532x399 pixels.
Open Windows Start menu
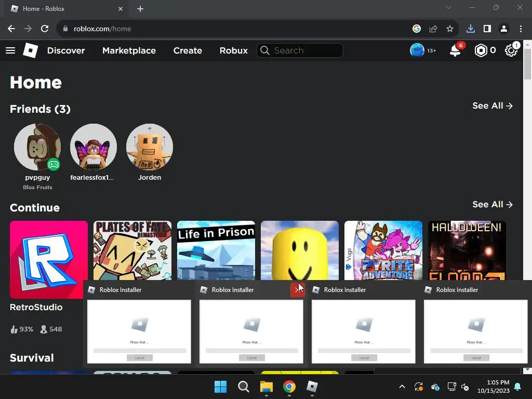click(220, 387)
